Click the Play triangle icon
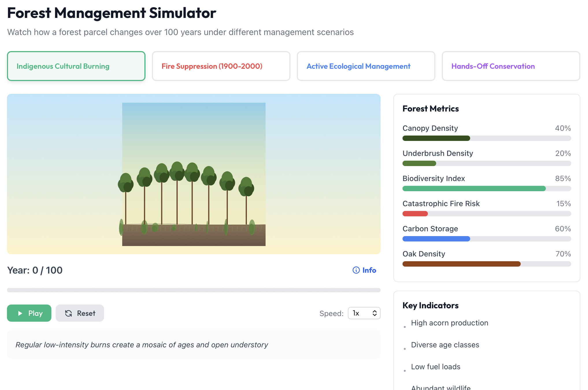The height and width of the screenshot is (390, 588). point(20,313)
